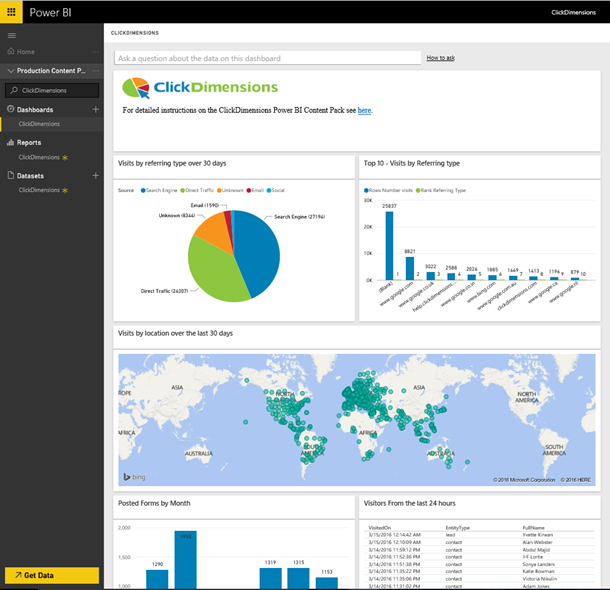This screenshot has width=610, height=590.
Task: Click the 3/15/2016 12:14:42 AM row
Action: pos(481,535)
